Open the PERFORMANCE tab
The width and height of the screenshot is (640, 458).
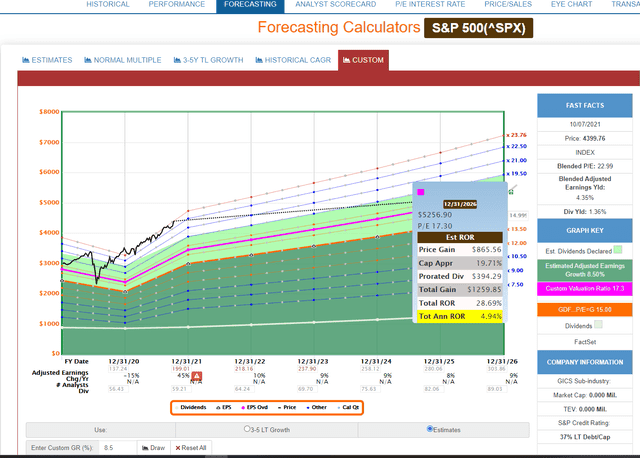click(x=177, y=4)
